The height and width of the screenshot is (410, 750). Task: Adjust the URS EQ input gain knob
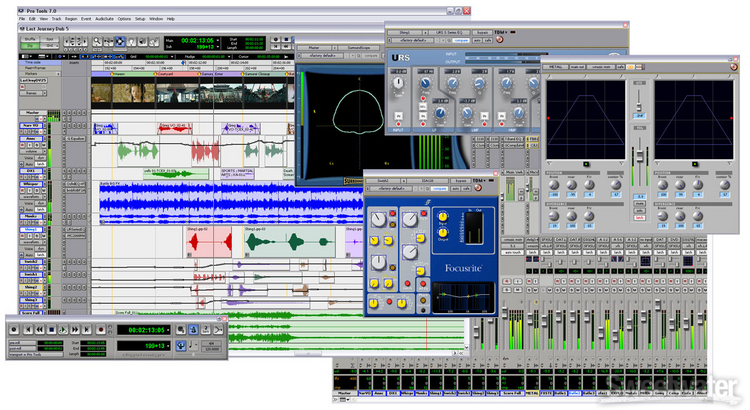pyautogui.click(x=398, y=83)
